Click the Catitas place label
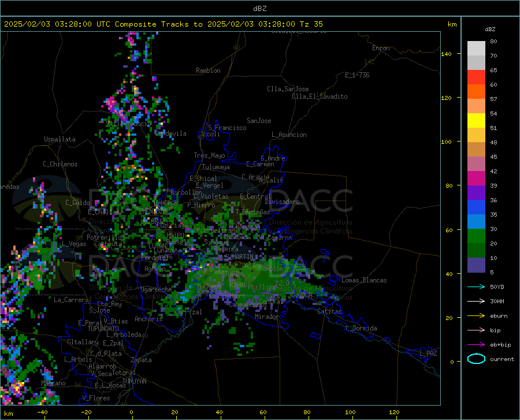 pos(329,311)
